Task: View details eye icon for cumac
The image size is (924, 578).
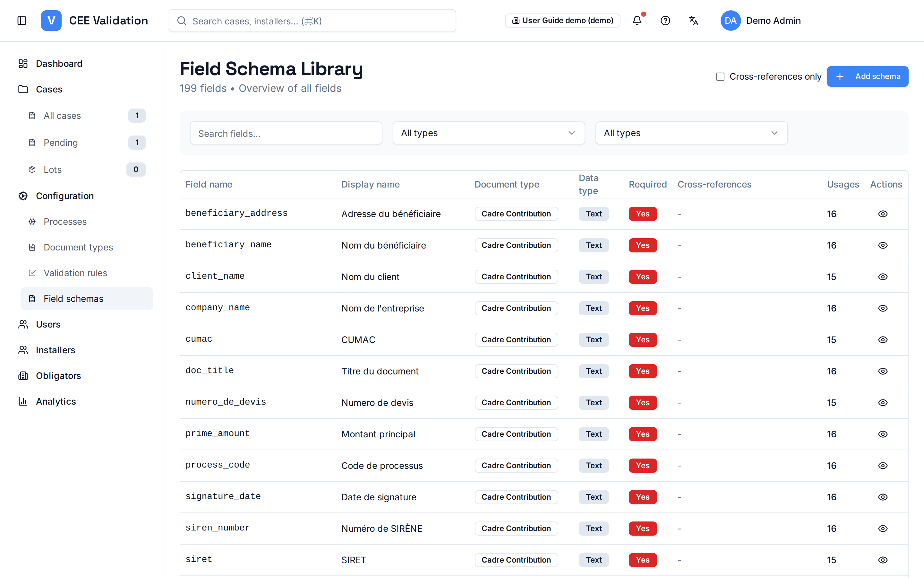Action: pyautogui.click(x=883, y=340)
